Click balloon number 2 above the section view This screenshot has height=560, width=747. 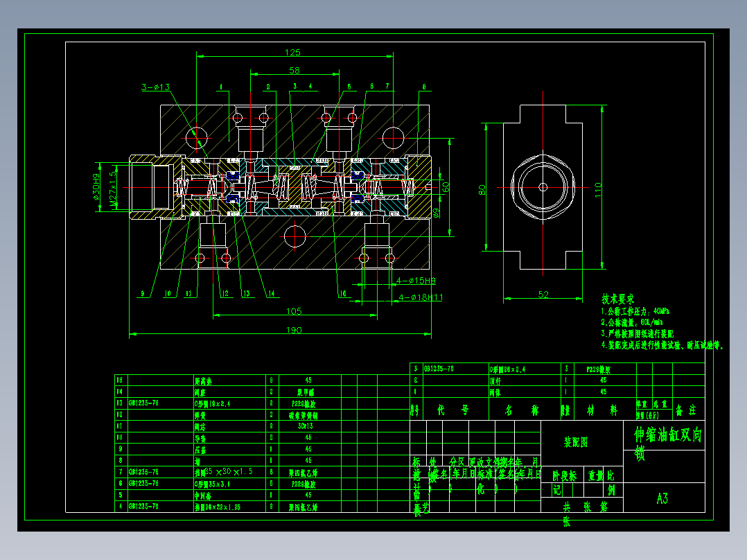tap(268, 87)
